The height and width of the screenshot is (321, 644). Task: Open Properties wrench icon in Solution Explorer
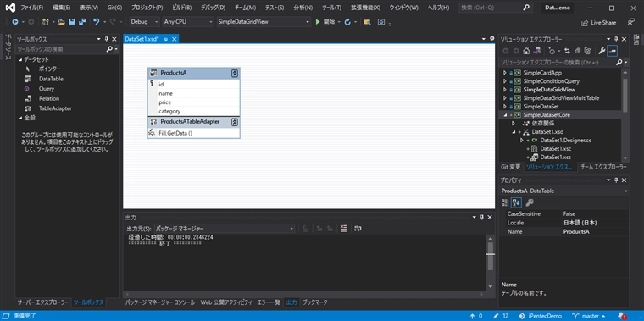(602, 51)
